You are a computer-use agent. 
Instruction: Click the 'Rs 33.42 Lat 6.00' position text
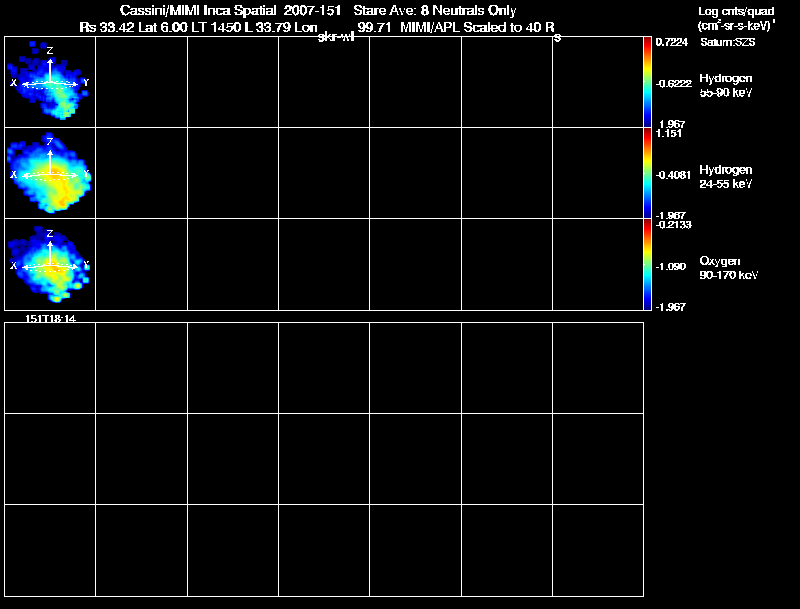(x=134, y=27)
